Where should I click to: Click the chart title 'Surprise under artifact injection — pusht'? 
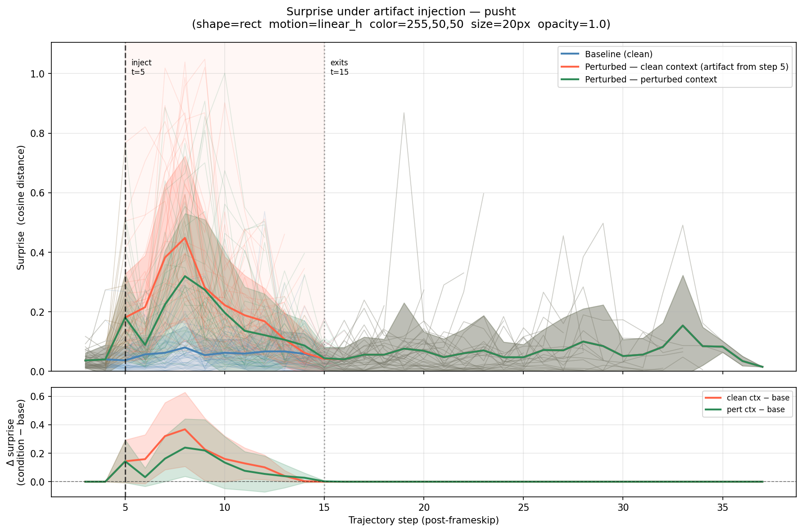coord(400,12)
